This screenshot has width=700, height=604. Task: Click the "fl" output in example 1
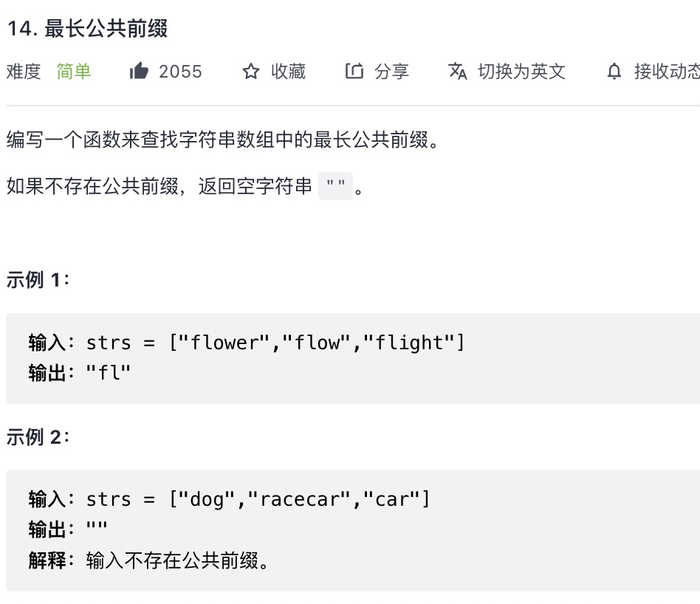(x=108, y=372)
